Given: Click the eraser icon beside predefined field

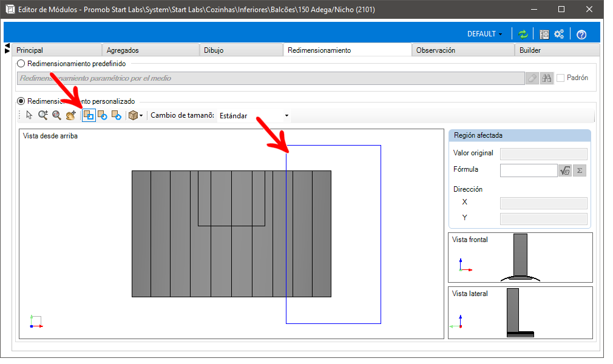Looking at the screenshot, I should pos(532,78).
